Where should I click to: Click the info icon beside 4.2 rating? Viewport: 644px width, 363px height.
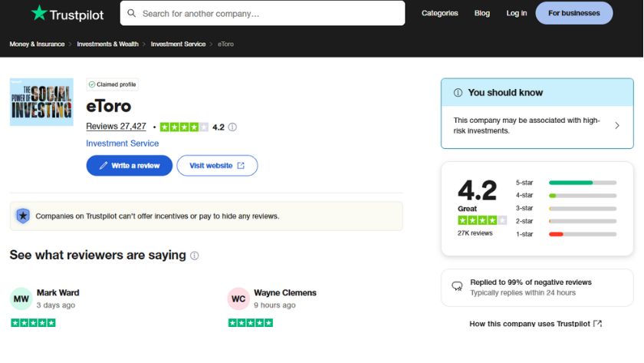pyautogui.click(x=232, y=127)
